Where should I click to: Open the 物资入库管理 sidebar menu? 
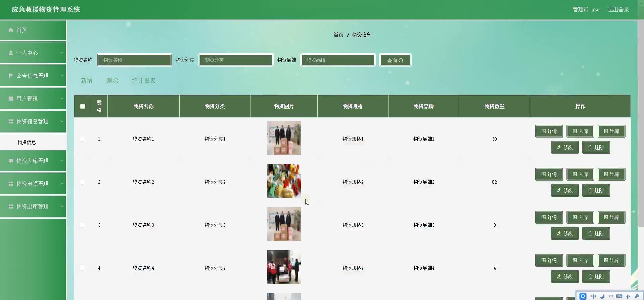pyautogui.click(x=33, y=161)
